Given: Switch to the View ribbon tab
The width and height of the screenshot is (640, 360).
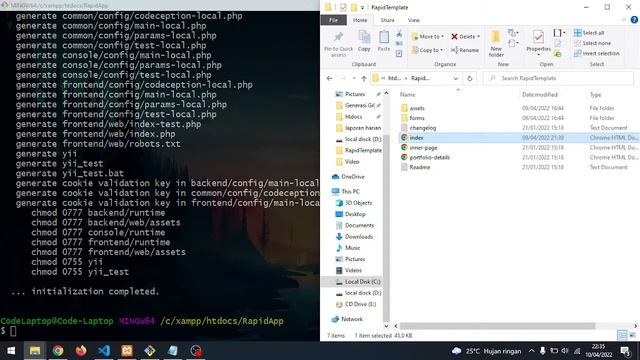Looking at the screenshot, I should click(413, 20).
